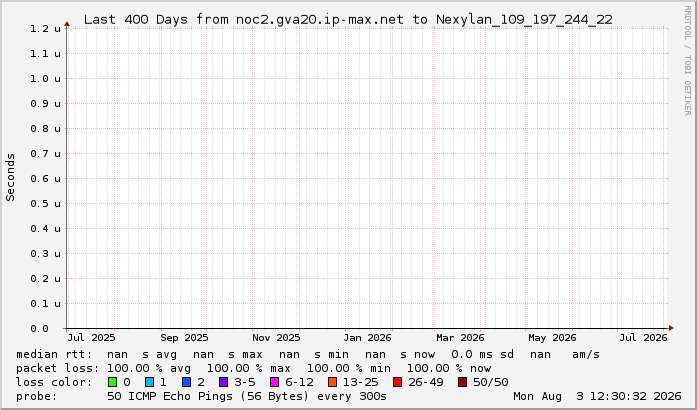Click the 'packet loss:' label
This screenshot has height=410, width=697.
[58, 368]
